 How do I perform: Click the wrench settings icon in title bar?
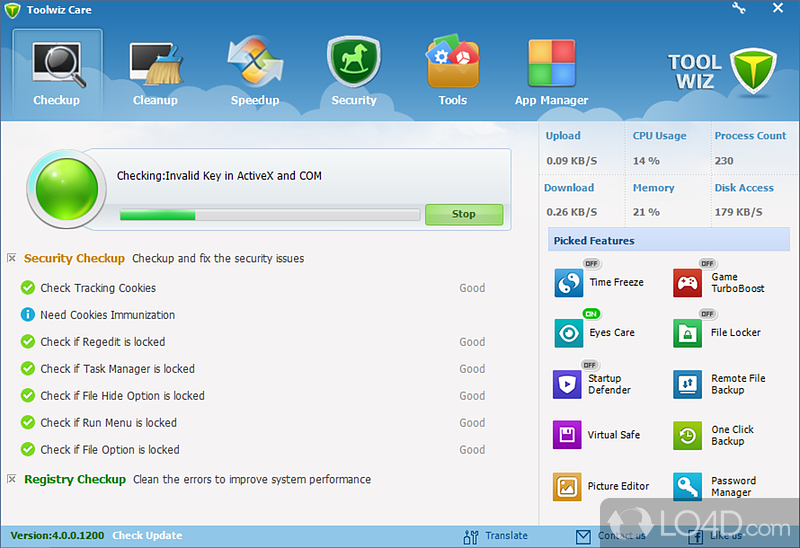tap(738, 8)
